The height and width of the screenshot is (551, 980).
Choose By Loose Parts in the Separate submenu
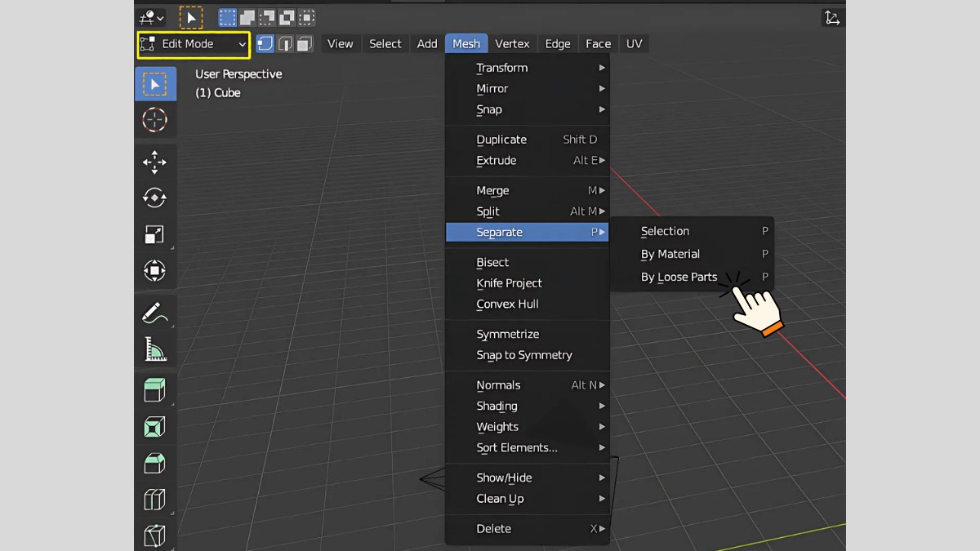(x=692, y=278)
